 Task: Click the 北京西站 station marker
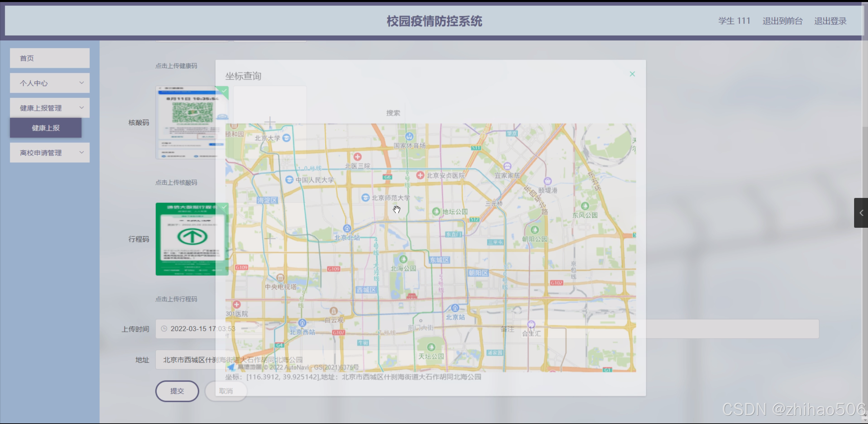[x=302, y=323]
